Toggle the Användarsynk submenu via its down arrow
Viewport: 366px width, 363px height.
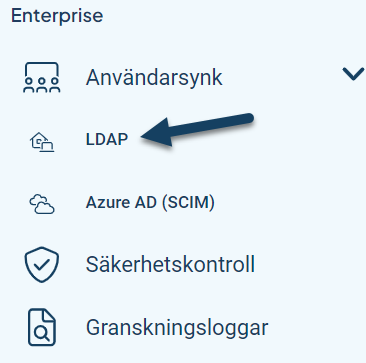point(353,74)
